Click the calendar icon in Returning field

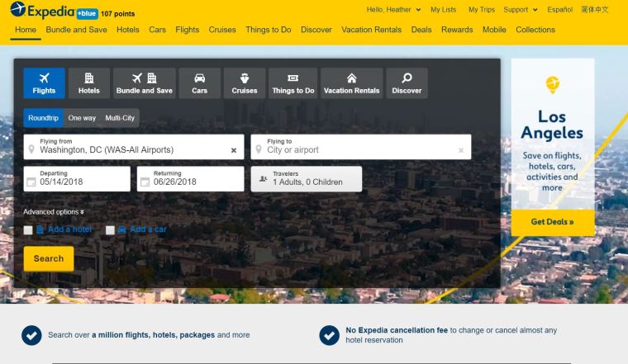(x=145, y=182)
